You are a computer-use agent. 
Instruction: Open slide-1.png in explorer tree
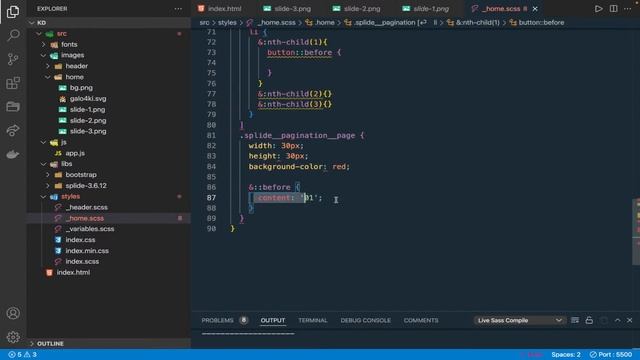(87, 109)
